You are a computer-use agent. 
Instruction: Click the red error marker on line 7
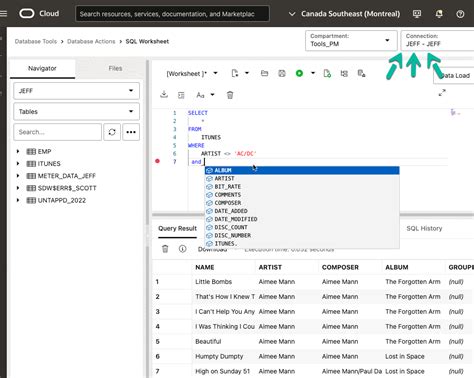point(157,161)
